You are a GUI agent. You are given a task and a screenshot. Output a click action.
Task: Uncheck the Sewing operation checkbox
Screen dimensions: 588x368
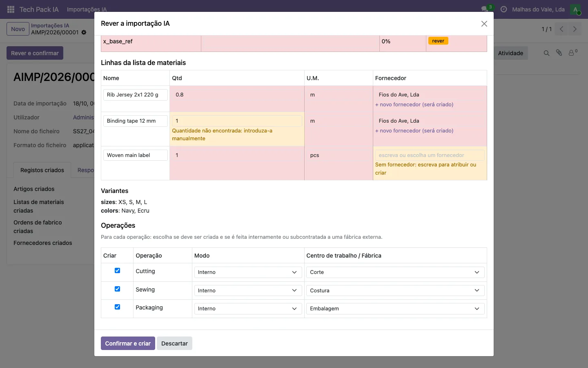pyautogui.click(x=117, y=289)
